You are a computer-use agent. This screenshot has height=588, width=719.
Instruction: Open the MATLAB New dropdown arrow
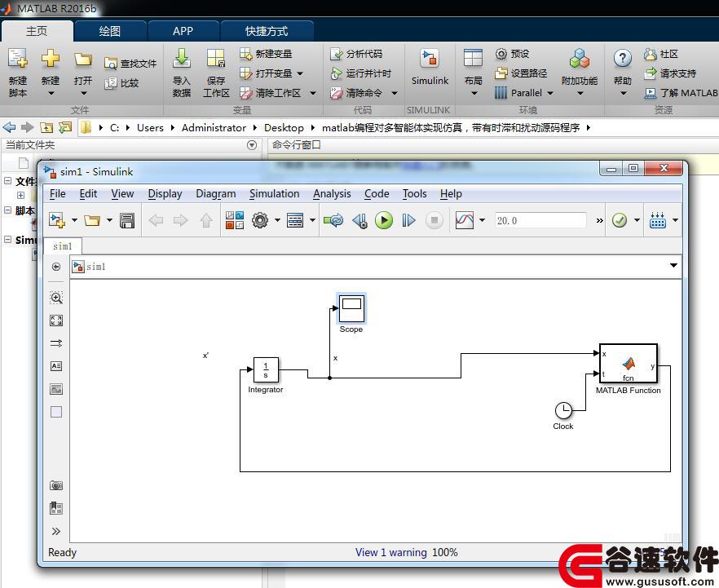(x=51, y=93)
